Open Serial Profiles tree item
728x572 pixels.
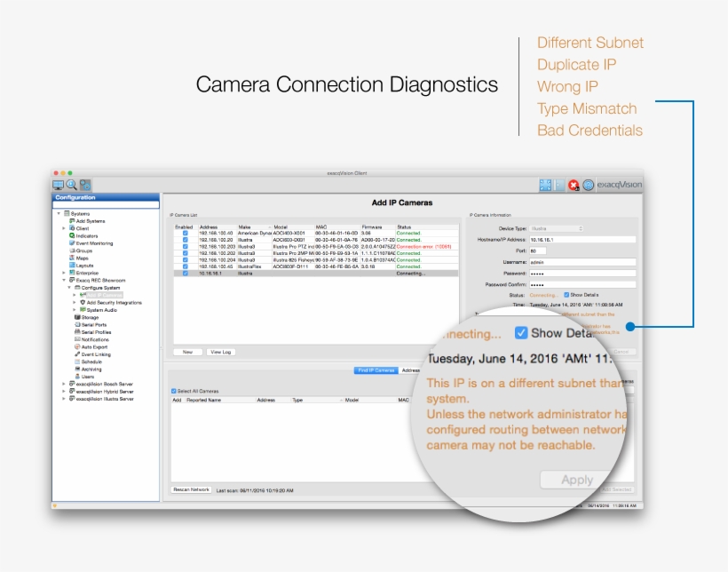(x=96, y=332)
